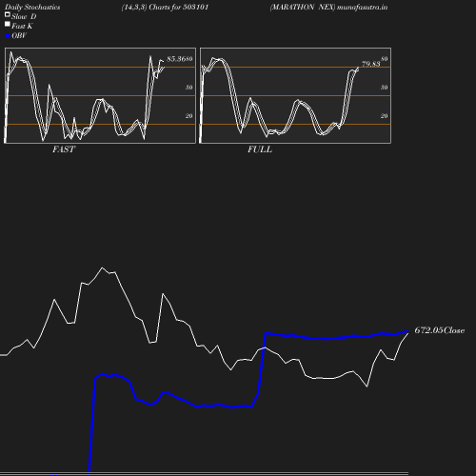Image resolution: width=476 pixels, height=476 pixels.
Task: Click the '80' axis label in FULL chart
Action: (x=385, y=59)
